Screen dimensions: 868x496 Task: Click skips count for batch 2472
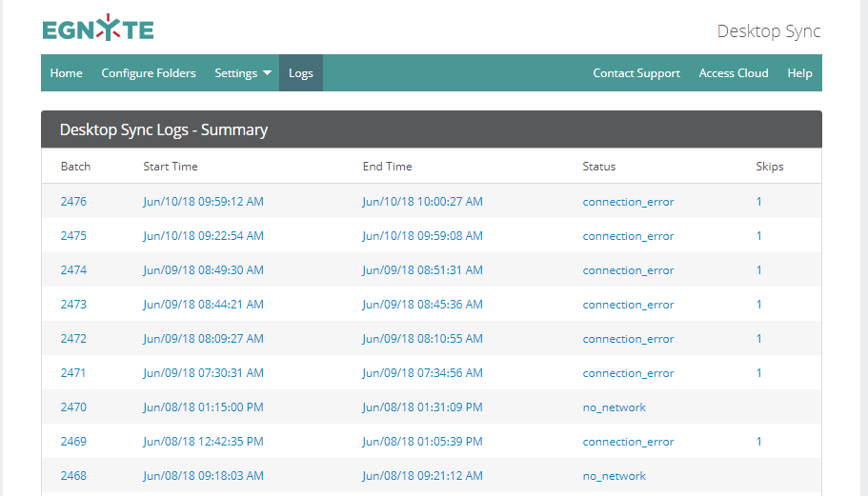[x=759, y=338]
